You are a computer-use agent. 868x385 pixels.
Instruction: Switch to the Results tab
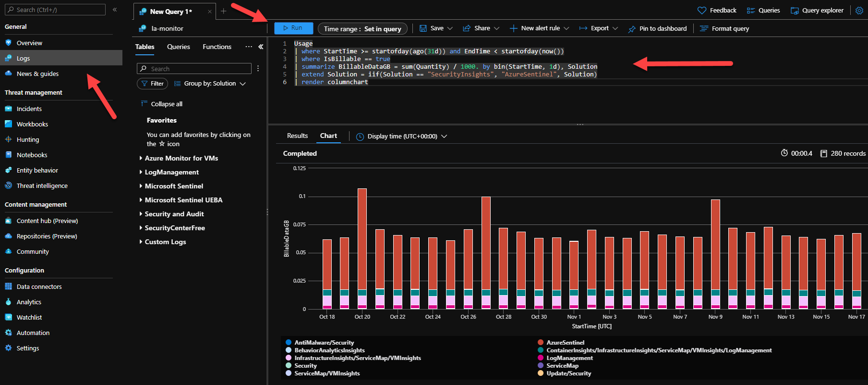tap(297, 136)
